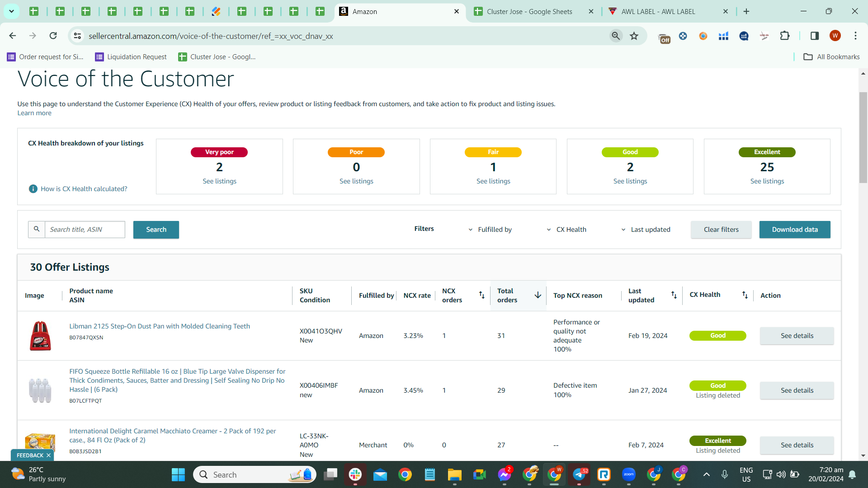Go forward in browser history
The width and height of the screenshot is (868, 488).
point(33,36)
